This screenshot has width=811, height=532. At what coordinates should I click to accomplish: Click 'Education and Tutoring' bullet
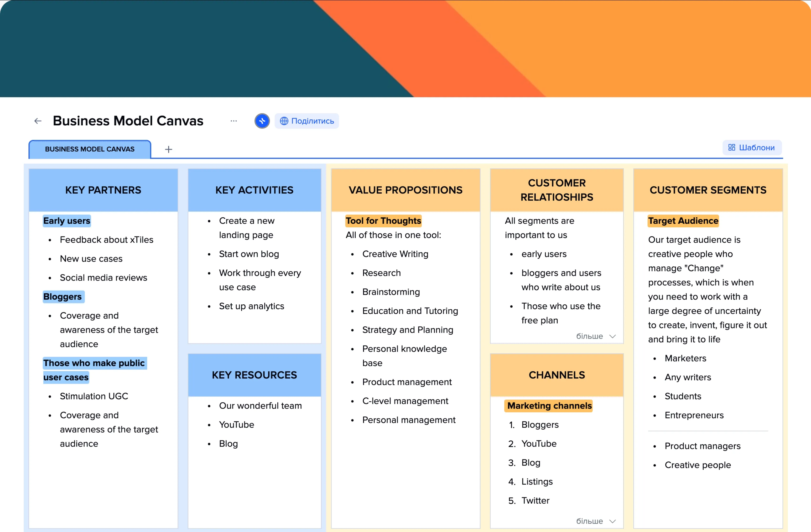click(410, 311)
